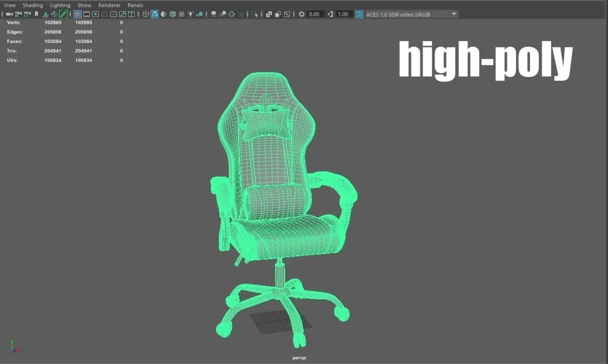Open the Panels menu
This screenshot has width=608, height=364.
coord(135,5)
